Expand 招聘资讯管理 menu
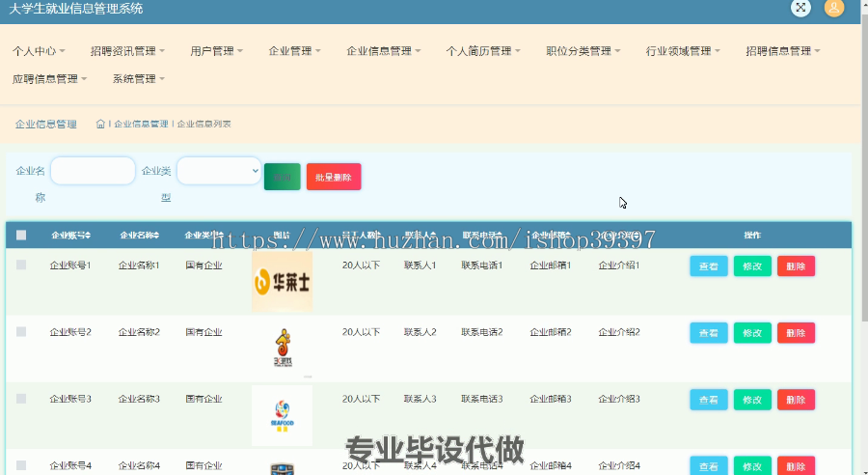 coord(128,51)
